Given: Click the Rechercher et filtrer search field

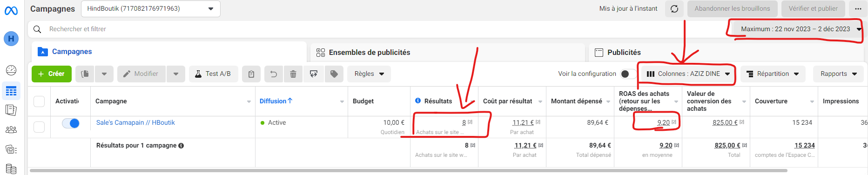Looking at the screenshot, I should click(377, 29).
